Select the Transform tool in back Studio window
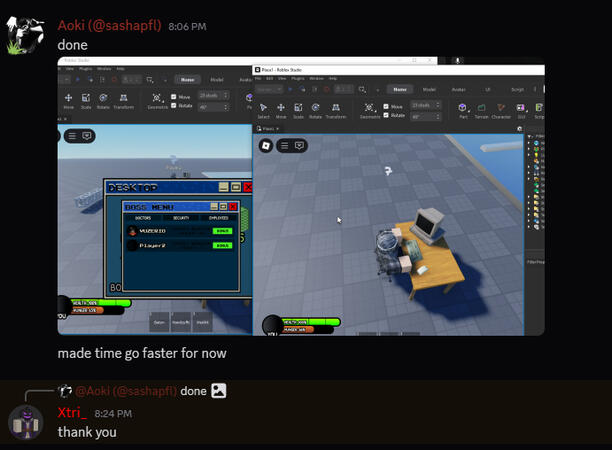This screenshot has width=612, height=450. (123, 101)
